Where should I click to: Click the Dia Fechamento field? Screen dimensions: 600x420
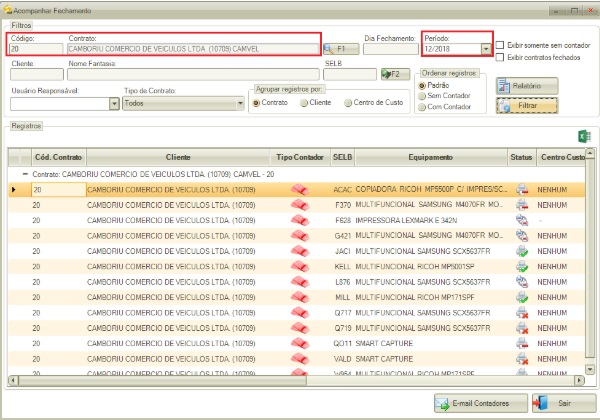[x=391, y=49]
